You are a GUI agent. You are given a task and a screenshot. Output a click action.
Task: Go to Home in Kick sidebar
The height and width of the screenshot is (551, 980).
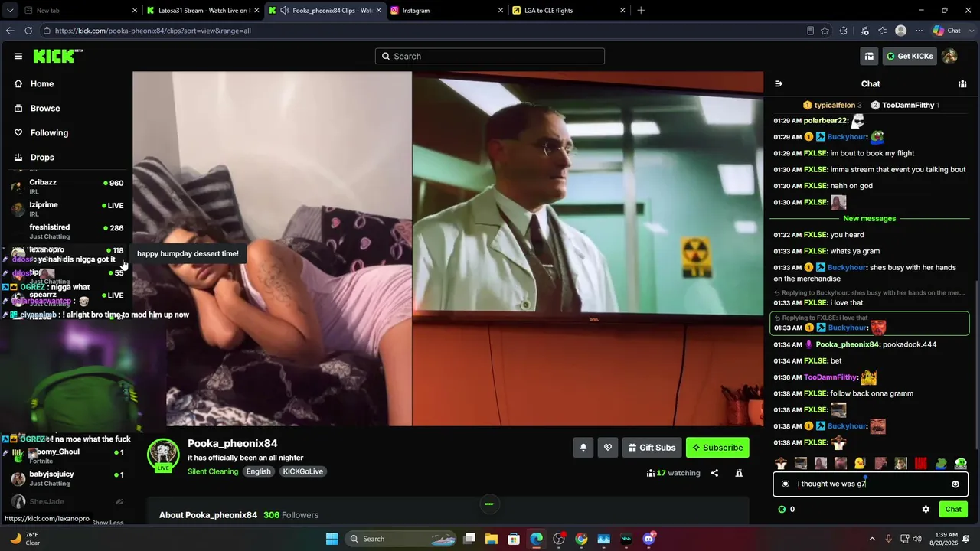click(x=42, y=84)
